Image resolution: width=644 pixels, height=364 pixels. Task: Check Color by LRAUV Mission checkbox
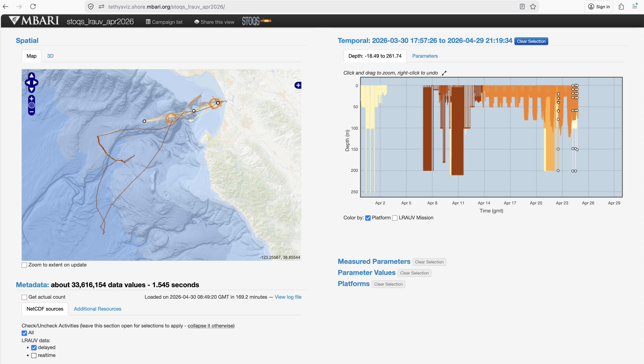click(x=395, y=218)
